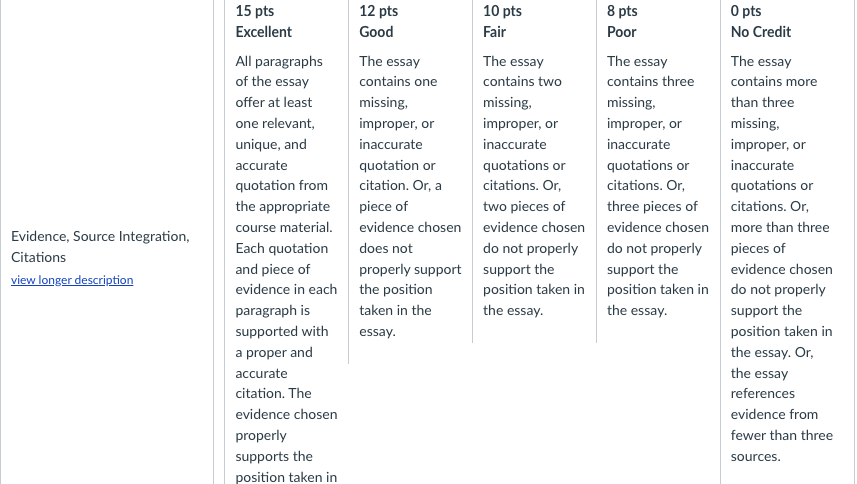Click the "contains more than three missing" description
The image size is (857, 484).
pos(774,92)
